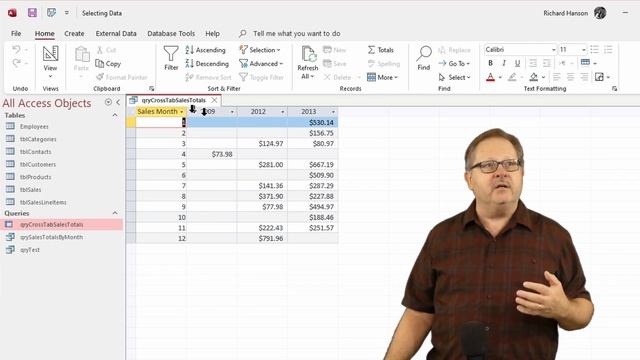Open the text formatting dialog launcher
The image size is (640, 360).
click(614, 88)
